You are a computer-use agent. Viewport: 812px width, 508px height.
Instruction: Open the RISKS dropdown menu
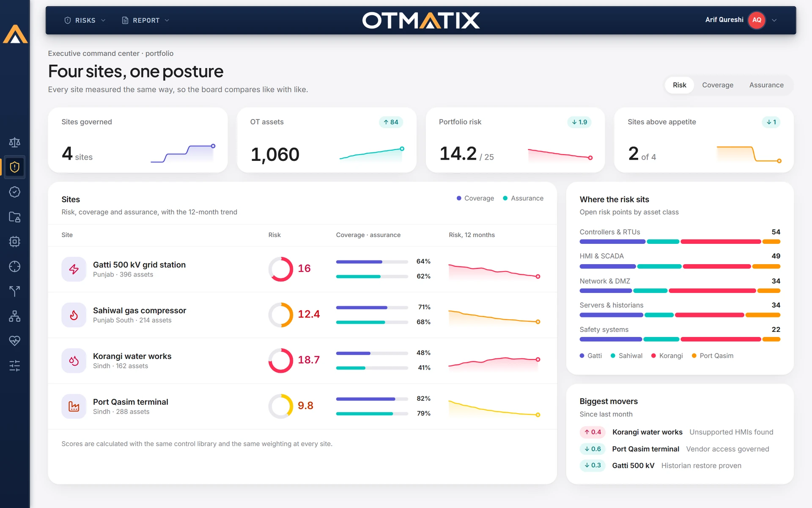click(x=85, y=20)
